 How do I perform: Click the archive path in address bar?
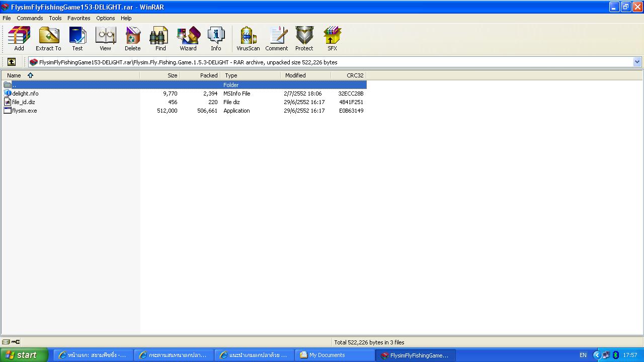(x=188, y=62)
